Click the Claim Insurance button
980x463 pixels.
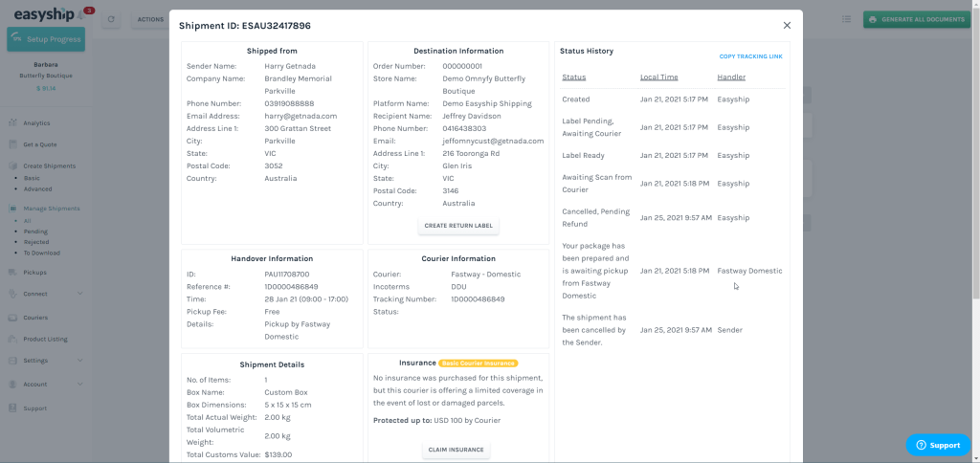[457, 450]
